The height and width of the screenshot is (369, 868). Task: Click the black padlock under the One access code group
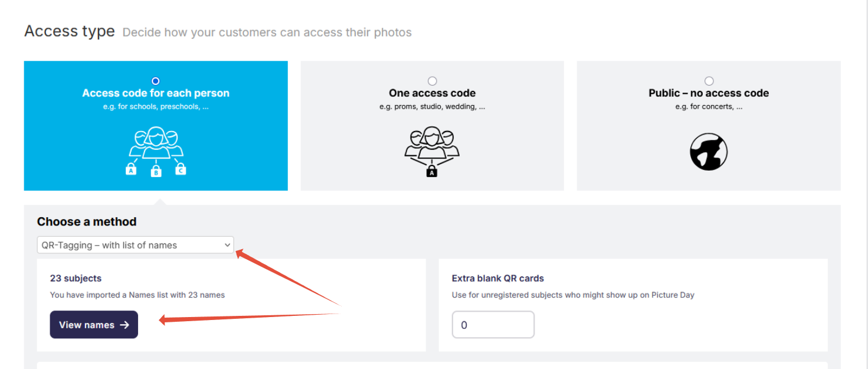(x=432, y=171)
